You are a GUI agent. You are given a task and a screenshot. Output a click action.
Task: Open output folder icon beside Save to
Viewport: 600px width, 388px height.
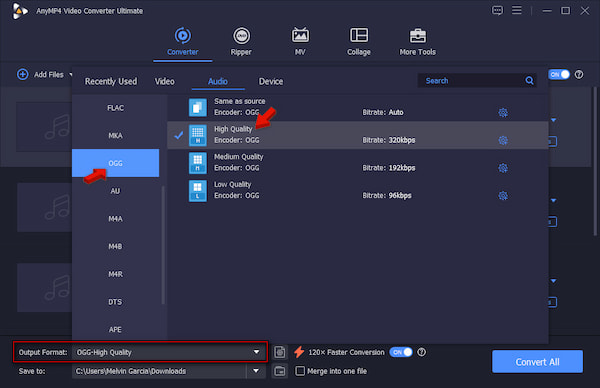(x=280, y=371)
